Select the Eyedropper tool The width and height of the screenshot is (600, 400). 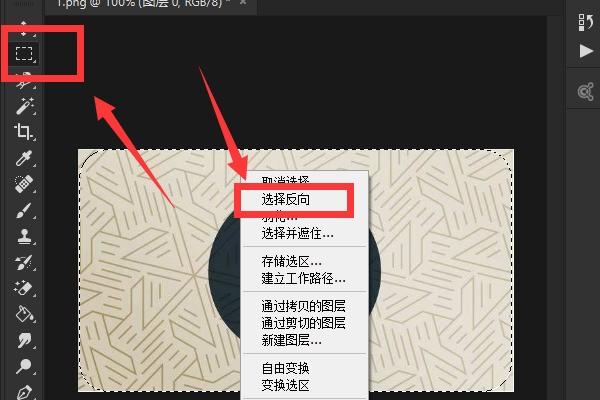[24, 158]
